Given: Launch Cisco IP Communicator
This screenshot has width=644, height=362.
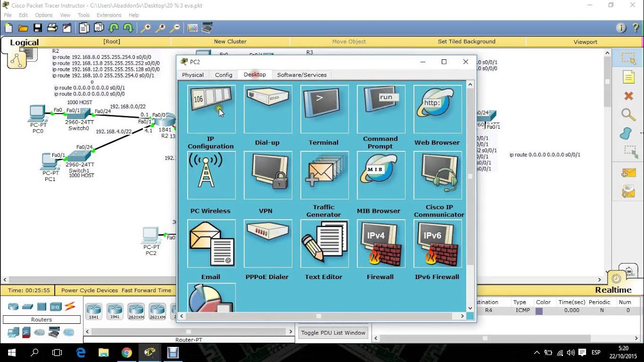Looking at the screenshot, I should pos(437,175).
